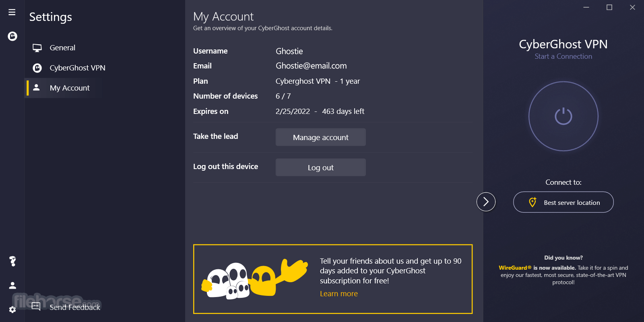This screenshot has width=644, height=322.
Task: Click the devices count 6 / 7
Action: 283,96
